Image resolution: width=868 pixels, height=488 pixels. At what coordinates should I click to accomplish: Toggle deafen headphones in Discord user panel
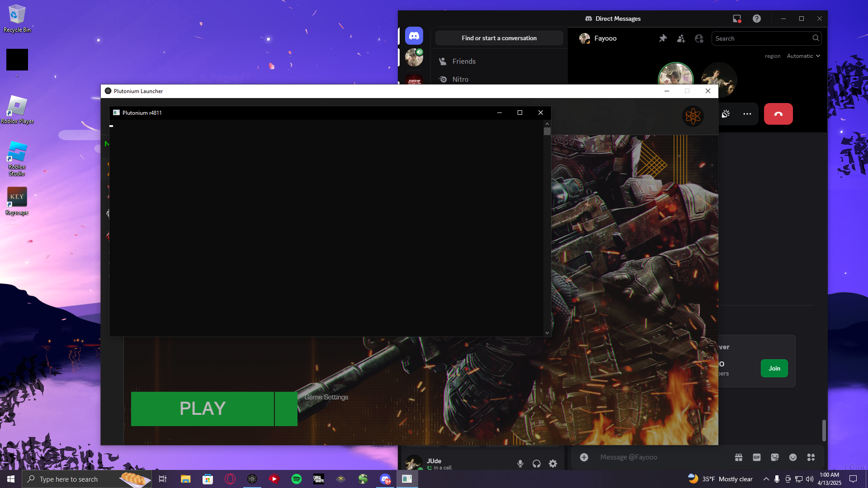tap(537, 464)
